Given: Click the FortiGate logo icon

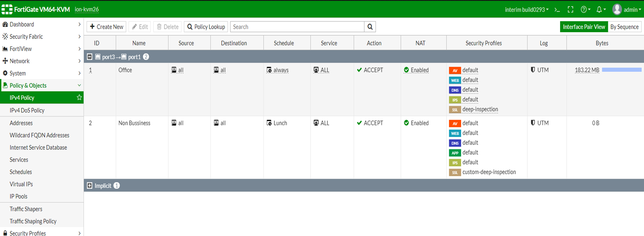Looking at the screenshot, I should (7, 9).
